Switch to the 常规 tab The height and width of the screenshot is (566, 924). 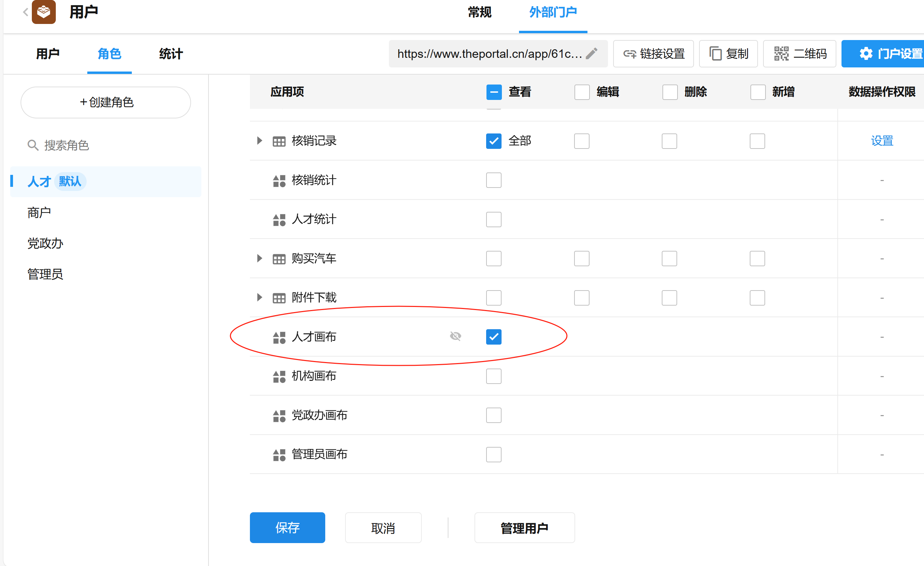click(x=479, y=12)
